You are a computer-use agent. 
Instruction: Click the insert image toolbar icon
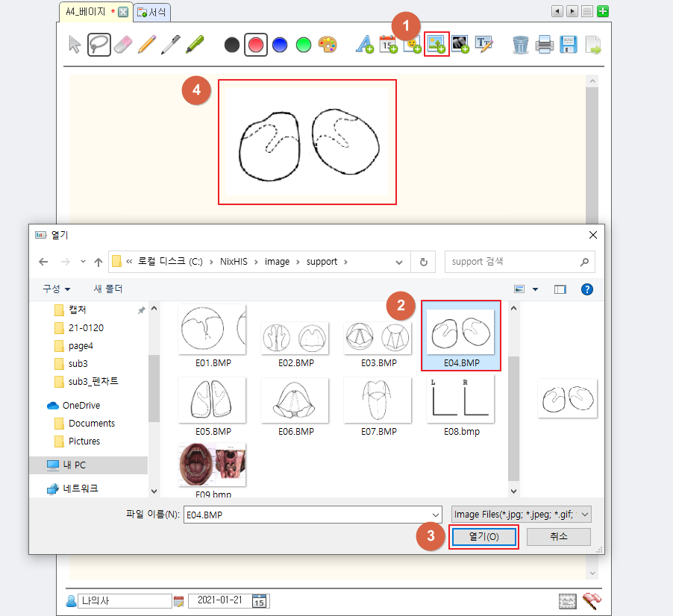click(436, 45)
